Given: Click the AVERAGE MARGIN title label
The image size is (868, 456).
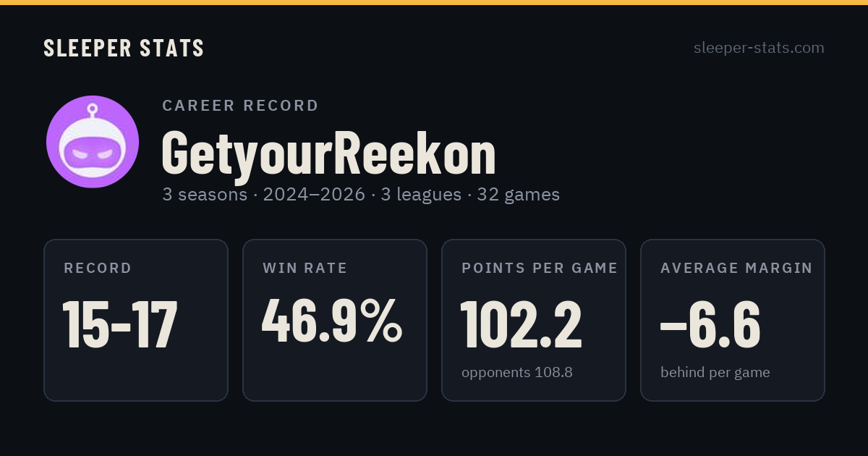Looking at the screenshot, I should [x=736, y=269].
